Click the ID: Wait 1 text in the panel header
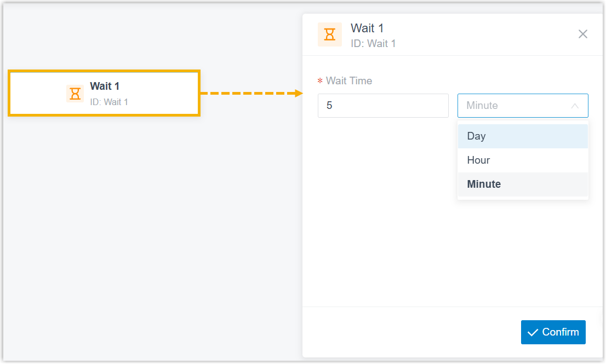Viewport: 606px width, 364px height. (373, 44)
